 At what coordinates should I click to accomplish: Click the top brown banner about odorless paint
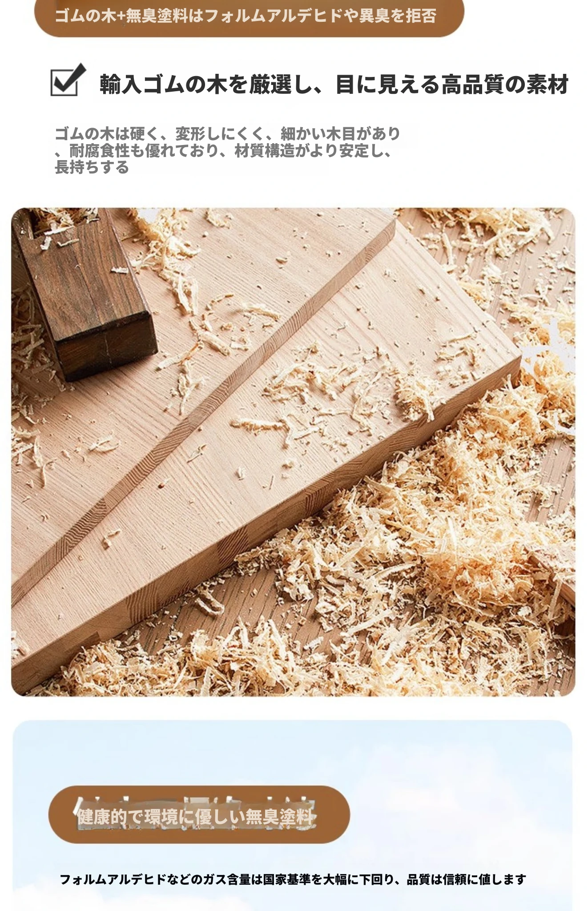pos(249,16)
